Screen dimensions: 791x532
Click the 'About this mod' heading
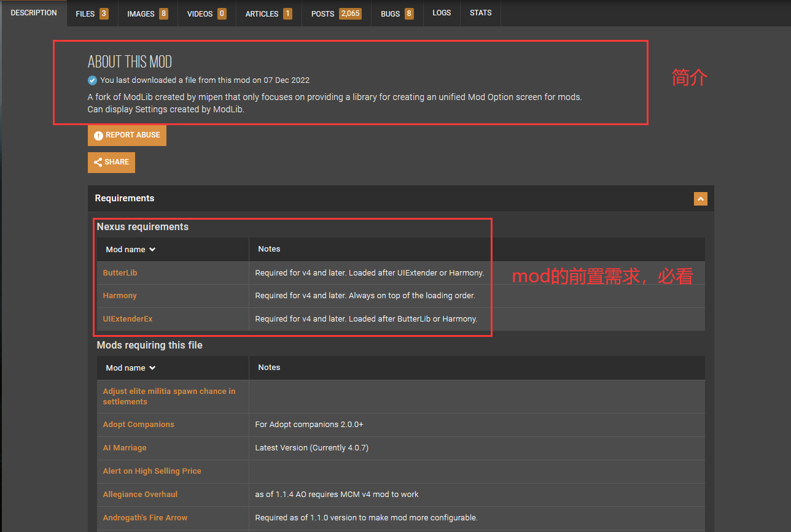pyautogui.click(x=130, y=61)
